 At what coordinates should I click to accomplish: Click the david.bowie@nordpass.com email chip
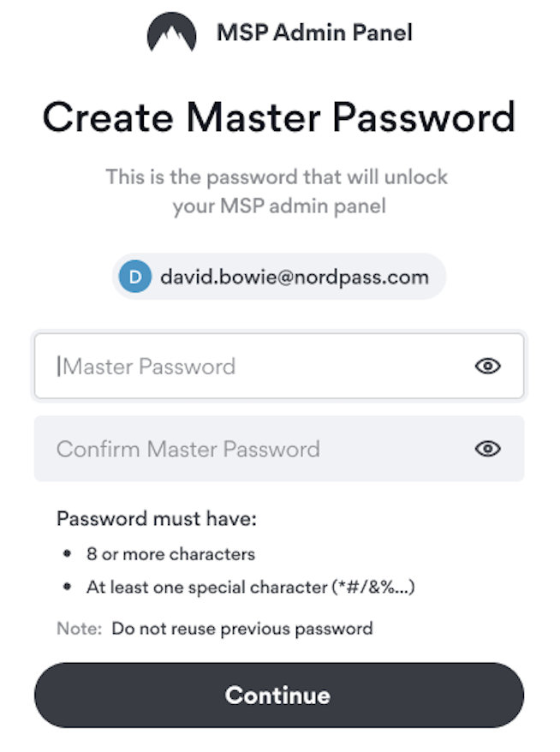coord(279,277)
